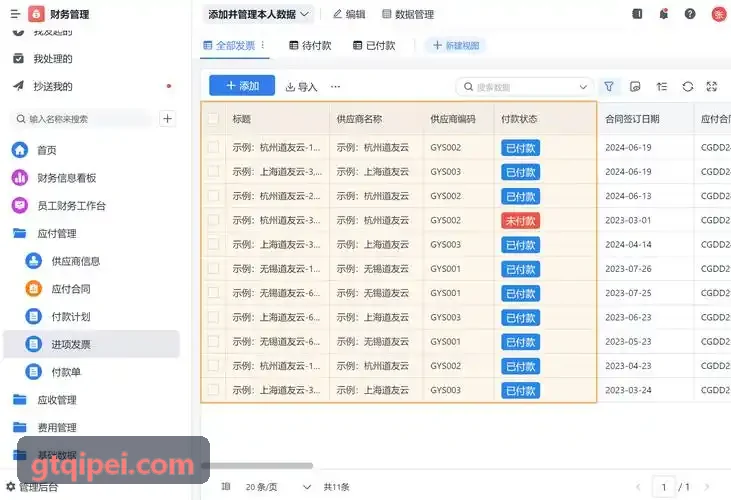731x500 pixels.
Task: Open 供应商信息 sidebar item
Action: [x=91, y=261]
